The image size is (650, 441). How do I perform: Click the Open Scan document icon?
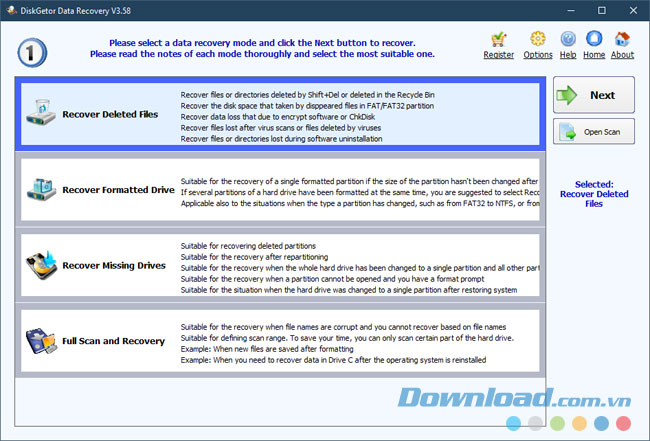pos(568,132)
